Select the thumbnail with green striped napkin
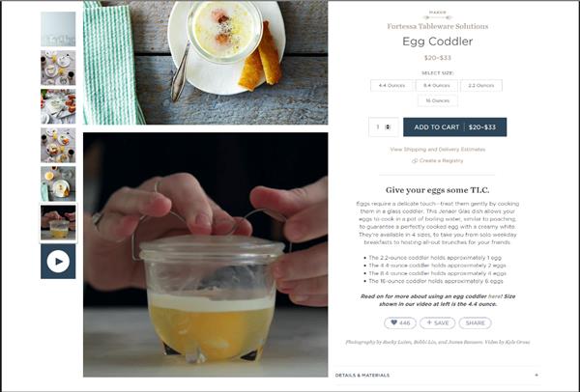The height and width of the screenshot is (392, 580). 58,183
